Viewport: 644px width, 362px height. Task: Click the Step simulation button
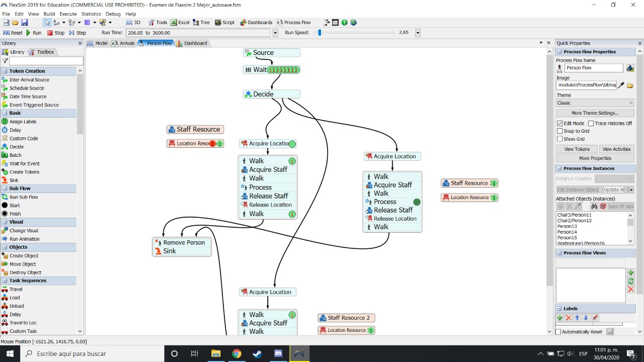point(77,33)
